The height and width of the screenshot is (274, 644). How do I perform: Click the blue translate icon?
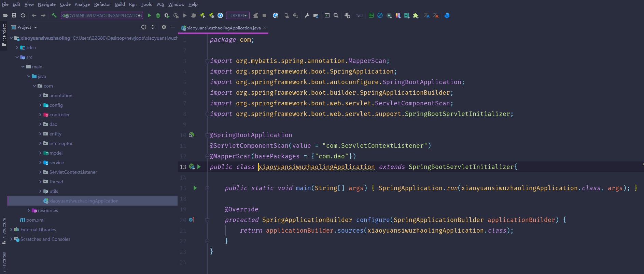coord(426,15)
